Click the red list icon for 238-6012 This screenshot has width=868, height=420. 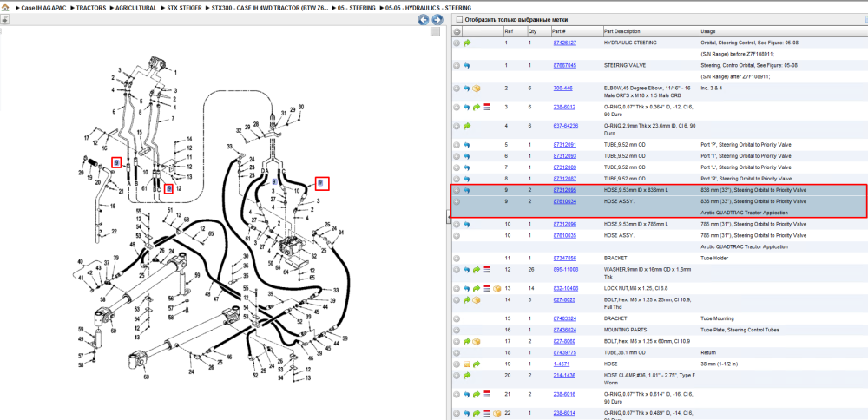486,107
